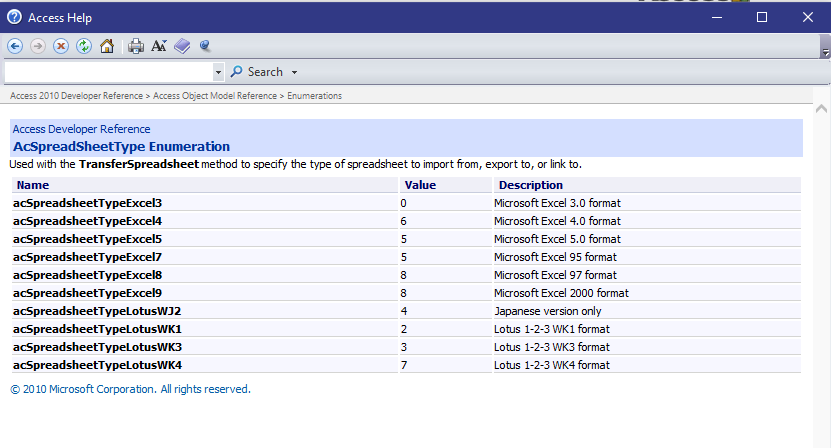Toggle the Keep On Top pin
The image size is (831, 448).
(x=205, y=46)
